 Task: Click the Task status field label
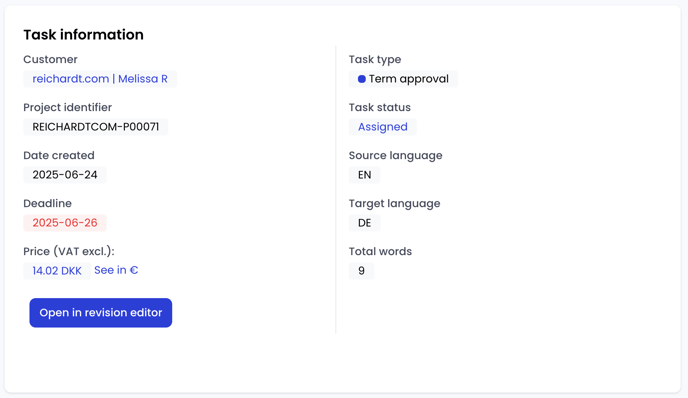click(x=380, y=108)
